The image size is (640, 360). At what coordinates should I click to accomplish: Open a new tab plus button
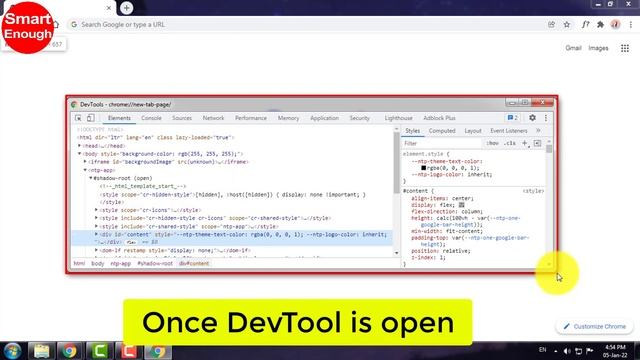pyautogui.click(x=127, y=8)
